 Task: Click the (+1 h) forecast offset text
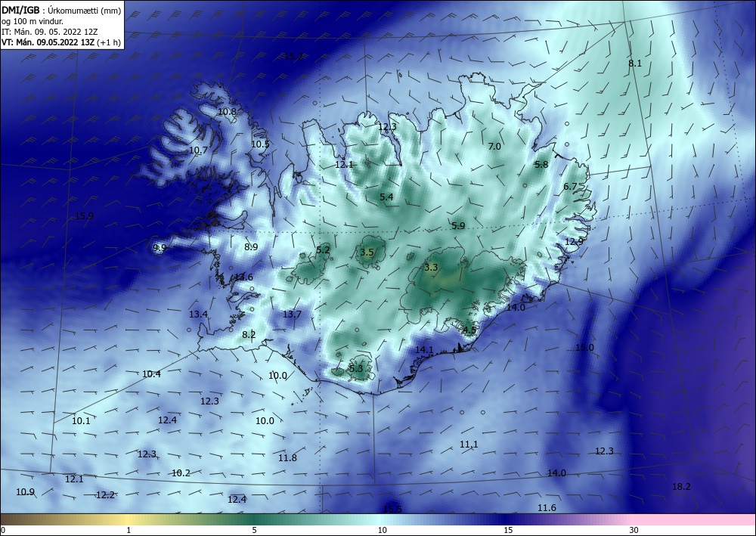pyautogui.click(x=109, y=42)
